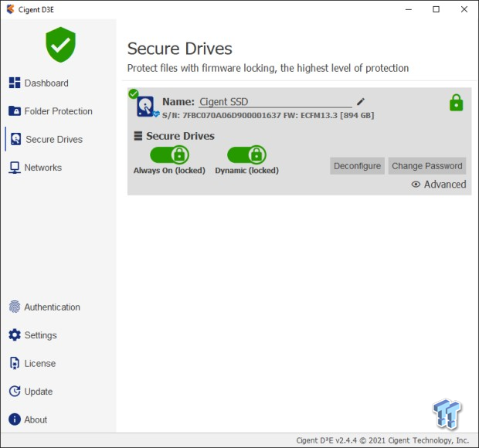Click the Deconfigure button

tap(357, 166)
